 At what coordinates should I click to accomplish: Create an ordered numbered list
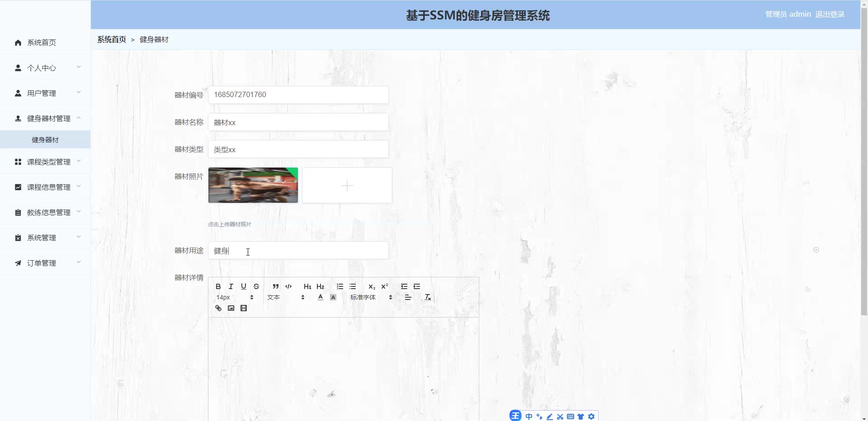pyautogui.click(x=340, y=286)
